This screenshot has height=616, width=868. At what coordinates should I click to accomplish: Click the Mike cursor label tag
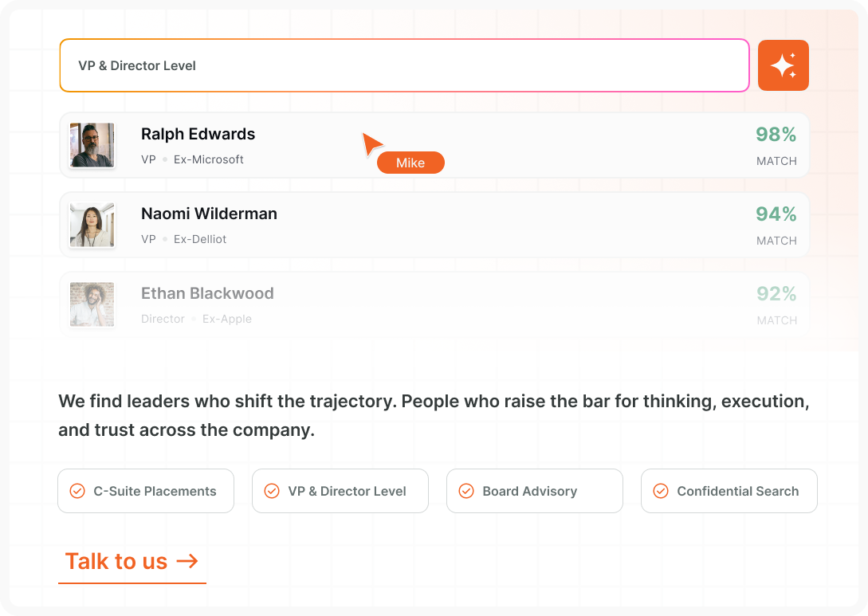pyautogui.click(x=410, y=163)
